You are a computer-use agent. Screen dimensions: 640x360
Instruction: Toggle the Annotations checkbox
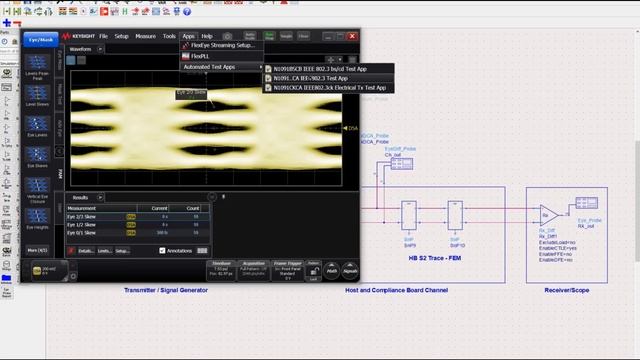pos(162,251)
